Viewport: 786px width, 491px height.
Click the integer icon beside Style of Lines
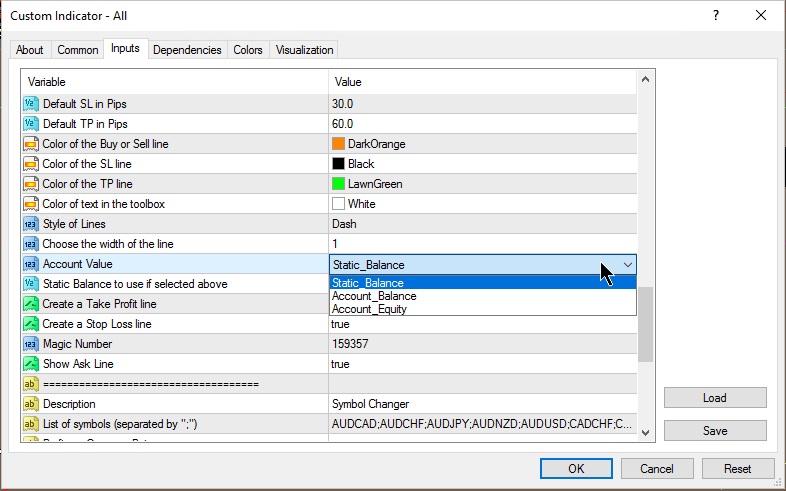tap(31, 224)
